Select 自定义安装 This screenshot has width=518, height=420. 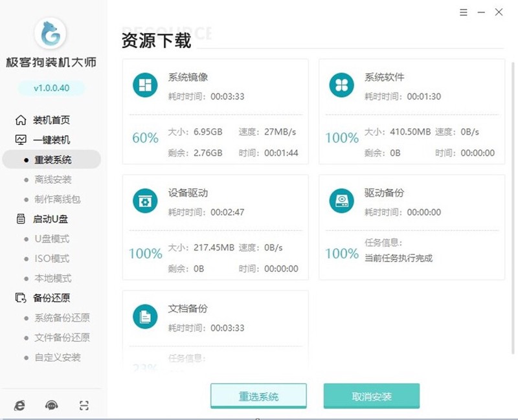point(58,357)
